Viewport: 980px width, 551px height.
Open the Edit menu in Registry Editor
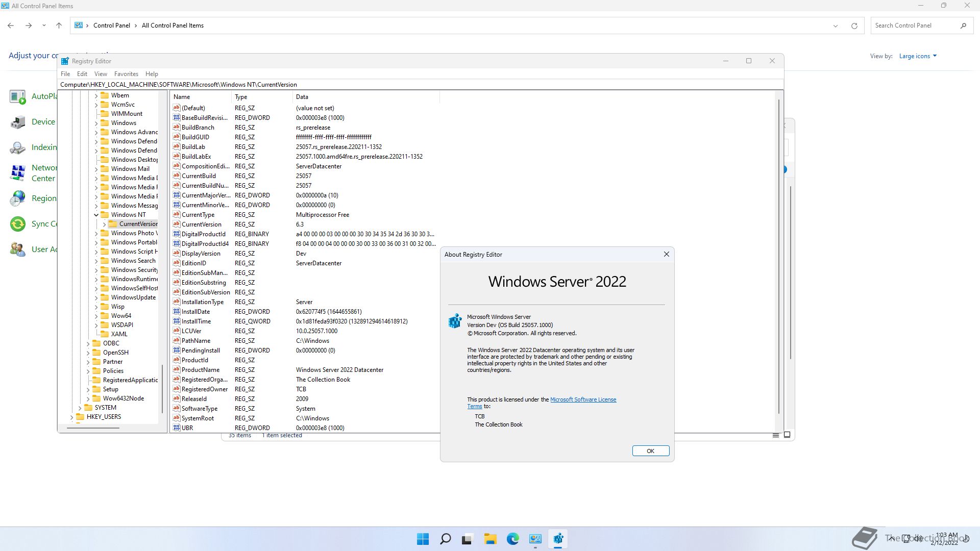point(82,74)
